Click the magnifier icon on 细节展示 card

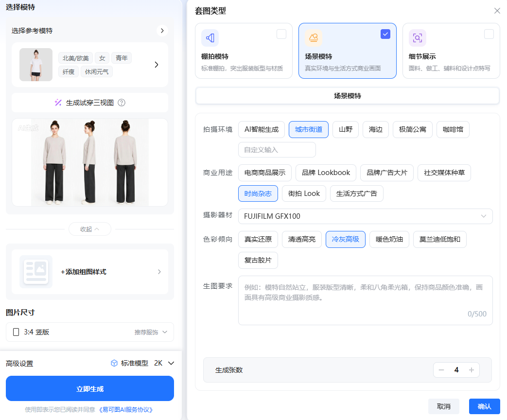(x=417, y=38)
